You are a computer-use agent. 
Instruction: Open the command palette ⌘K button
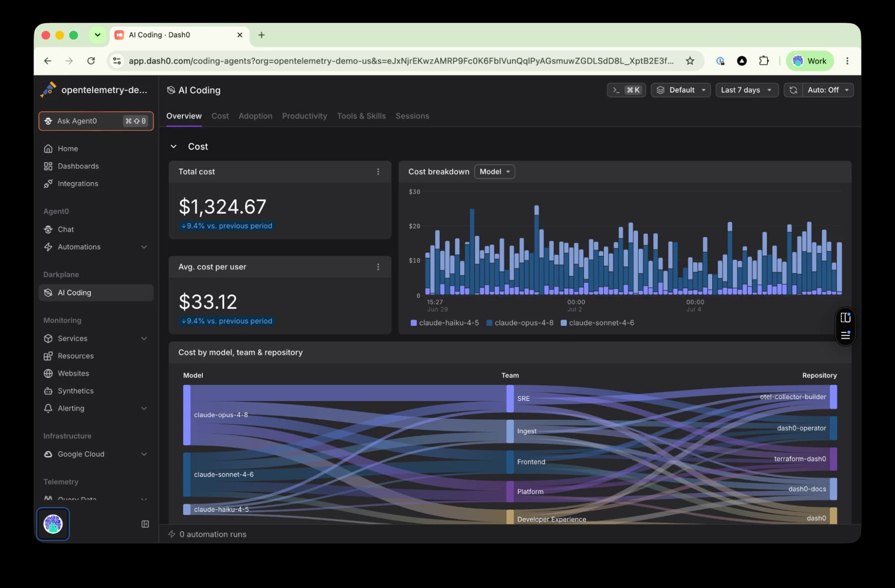click(626, 90)
